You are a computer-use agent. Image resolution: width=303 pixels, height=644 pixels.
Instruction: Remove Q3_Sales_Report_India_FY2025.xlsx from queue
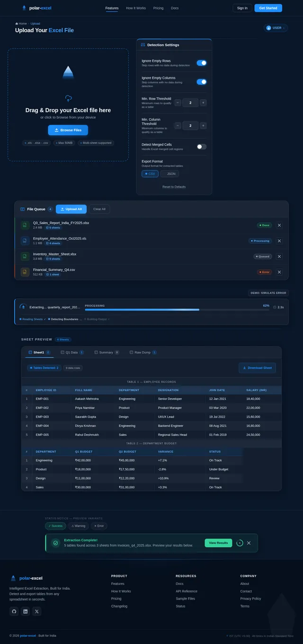(279, 225)
